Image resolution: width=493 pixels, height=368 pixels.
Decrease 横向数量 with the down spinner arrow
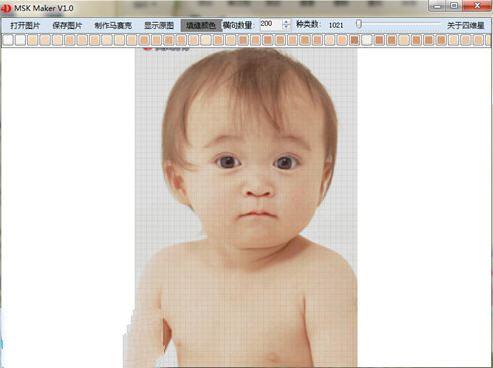click(286, 28)
